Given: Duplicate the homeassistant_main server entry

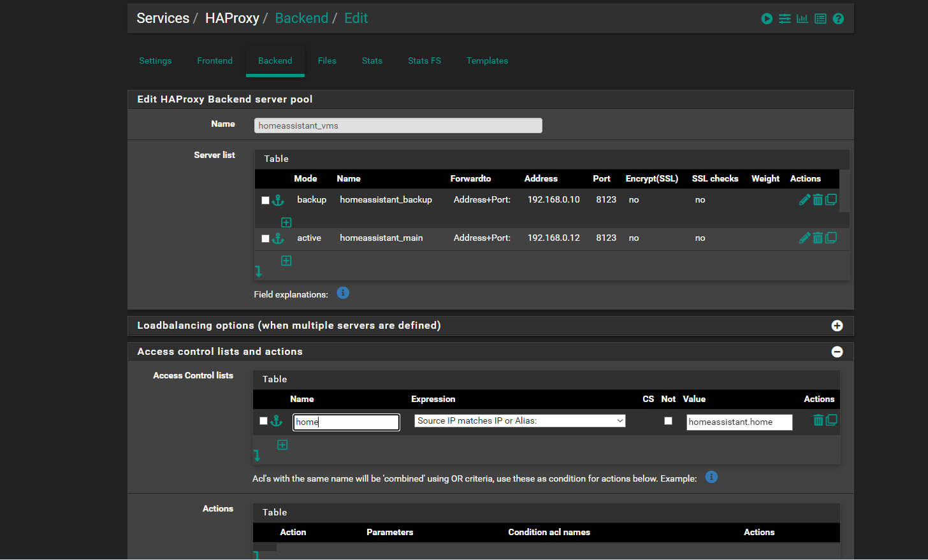Looking at the screenshot, I should tap(831, 238).
